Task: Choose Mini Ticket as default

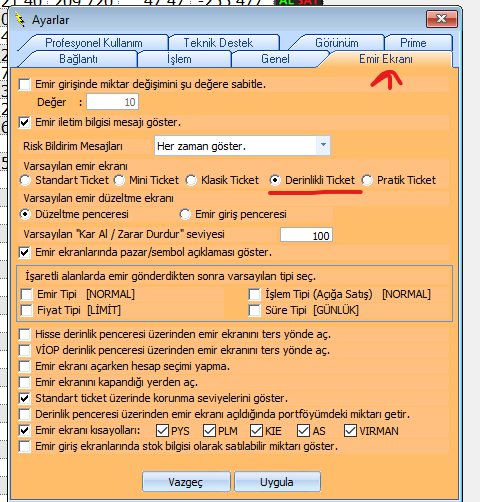Action: (119, 180)
